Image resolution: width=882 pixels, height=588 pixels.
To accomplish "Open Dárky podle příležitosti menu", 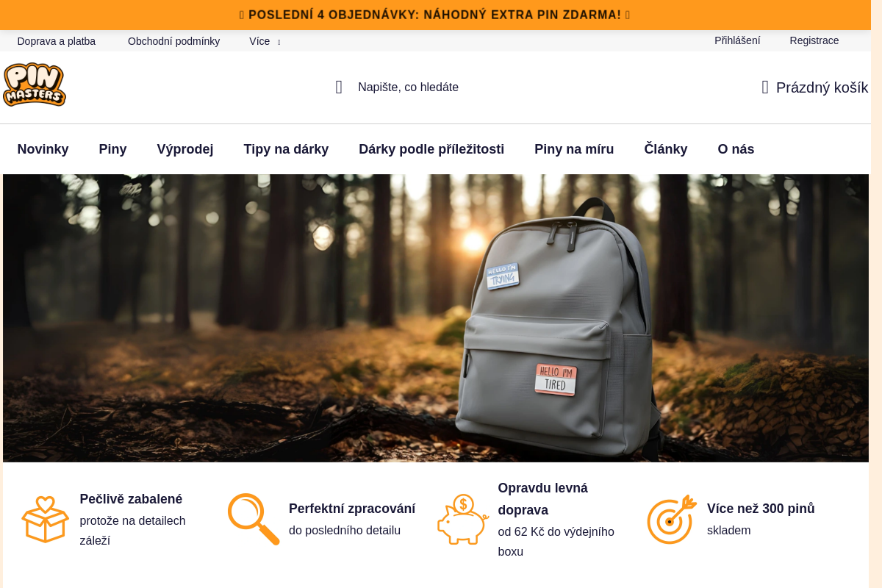I will [431, 149].
